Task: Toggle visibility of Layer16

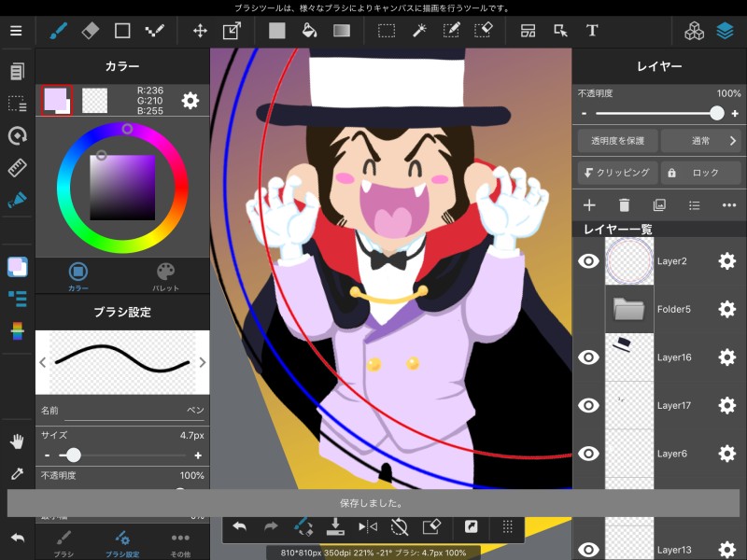Action: 588,357
